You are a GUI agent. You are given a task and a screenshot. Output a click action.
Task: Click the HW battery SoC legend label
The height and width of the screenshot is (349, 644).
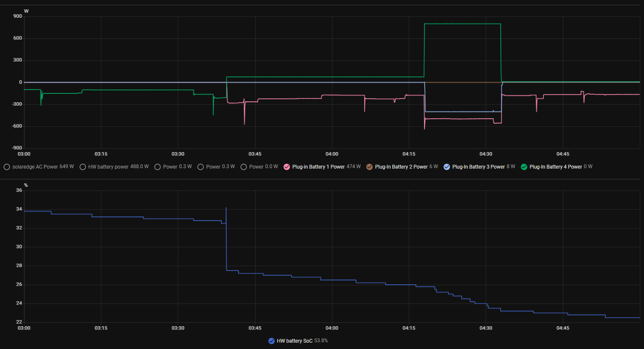pos(295,341)
